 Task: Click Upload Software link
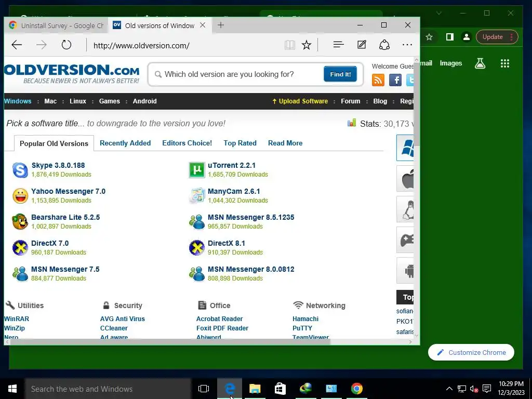pos(300,101)
